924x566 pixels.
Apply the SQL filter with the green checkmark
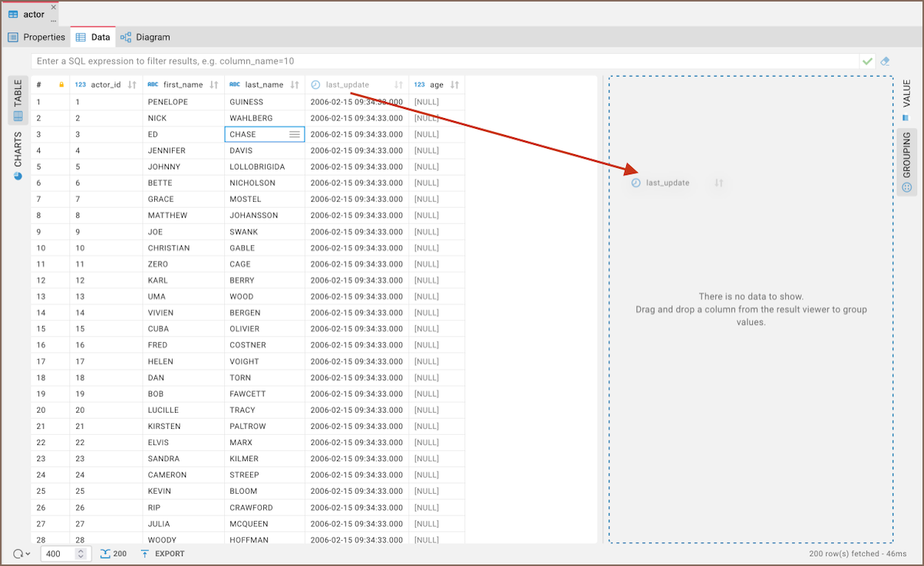867,61
